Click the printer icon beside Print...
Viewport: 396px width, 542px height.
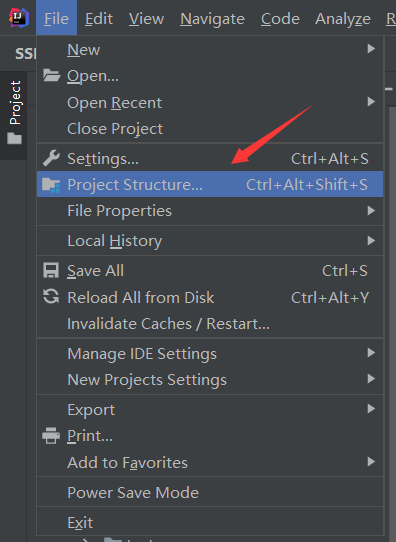coord(51,436)
